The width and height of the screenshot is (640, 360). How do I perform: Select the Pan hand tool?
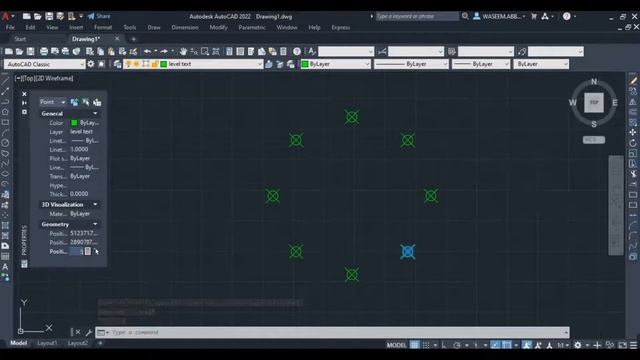pos(183,51)
